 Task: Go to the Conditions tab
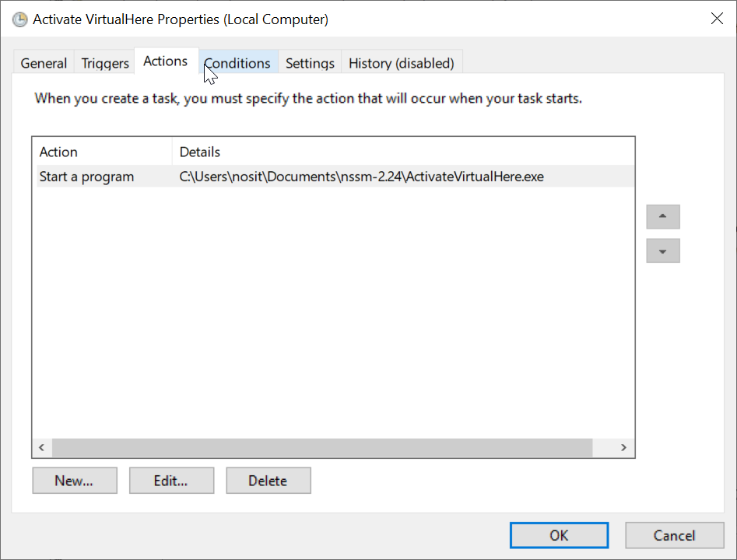[237, 64]
